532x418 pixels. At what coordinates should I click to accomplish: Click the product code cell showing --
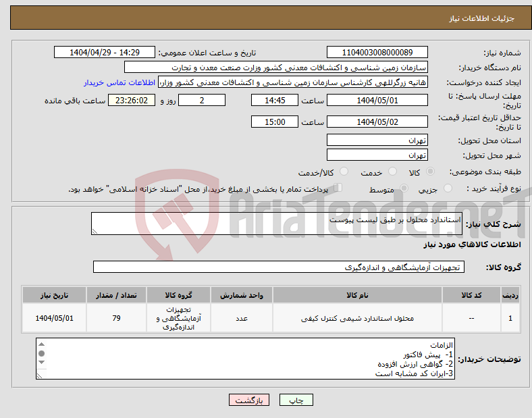471,318
